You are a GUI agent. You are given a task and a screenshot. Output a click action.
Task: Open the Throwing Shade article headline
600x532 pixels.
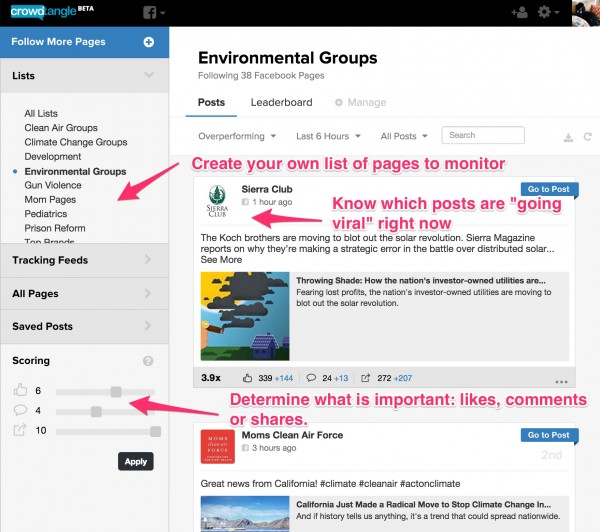(421, 281)
